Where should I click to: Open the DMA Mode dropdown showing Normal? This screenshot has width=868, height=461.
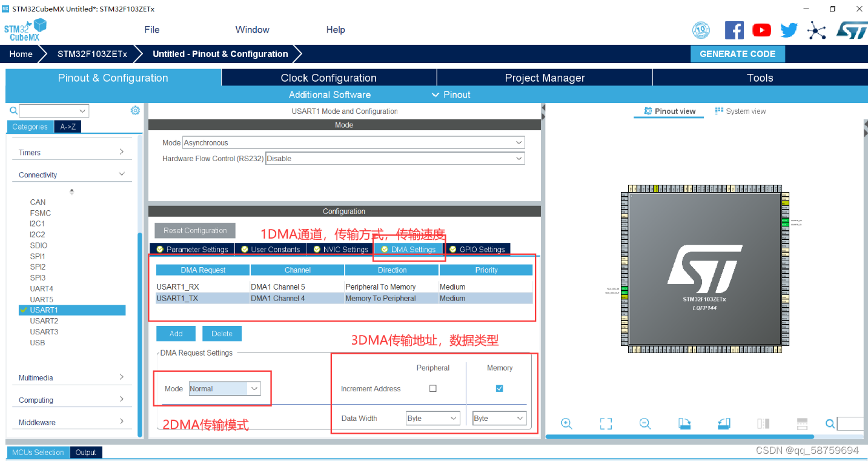254,388
